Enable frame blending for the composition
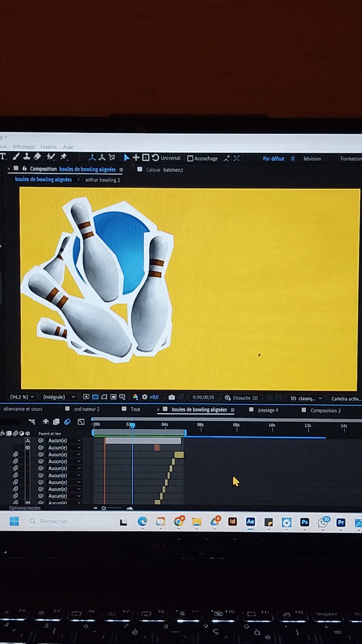The width and height of the screenshot is (362, 644). (x=56, y=422)
